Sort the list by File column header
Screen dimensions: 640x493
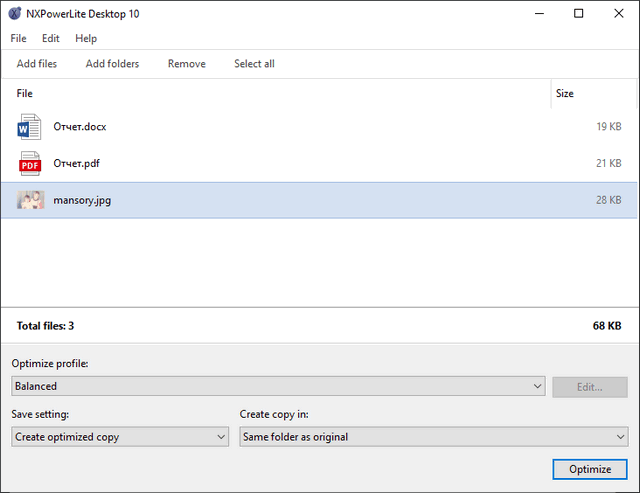pos(25,93)
